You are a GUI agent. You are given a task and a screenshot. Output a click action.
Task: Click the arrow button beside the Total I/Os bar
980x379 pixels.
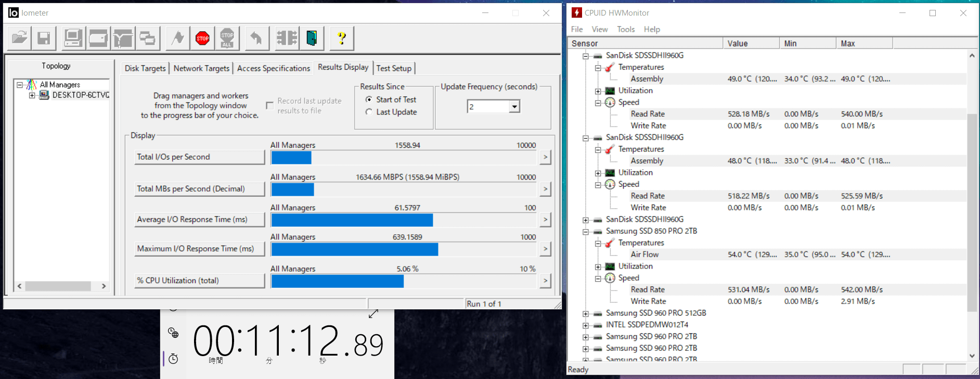pyautogui.click(x=545, y=157)
